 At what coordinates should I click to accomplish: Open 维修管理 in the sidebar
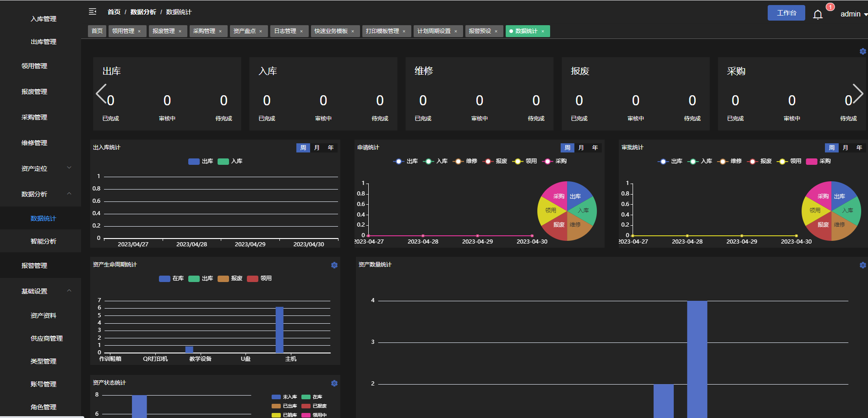point(34,143)
